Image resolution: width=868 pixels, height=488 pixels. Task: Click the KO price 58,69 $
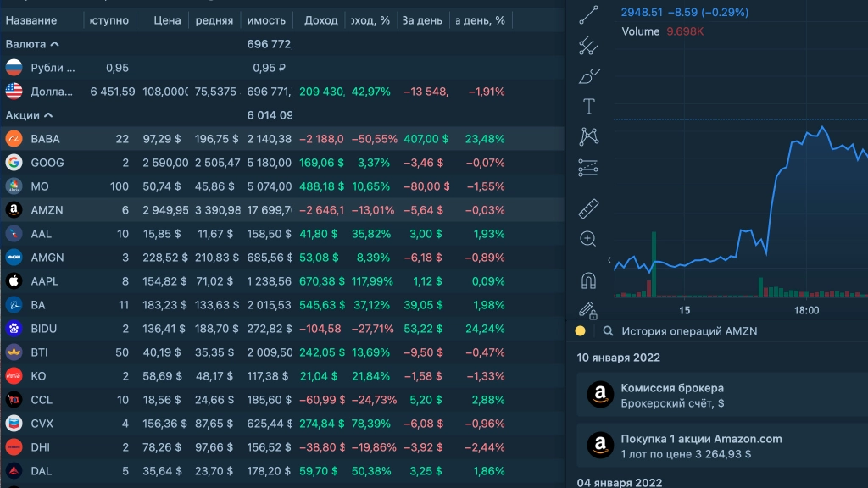tap(162, 376)
